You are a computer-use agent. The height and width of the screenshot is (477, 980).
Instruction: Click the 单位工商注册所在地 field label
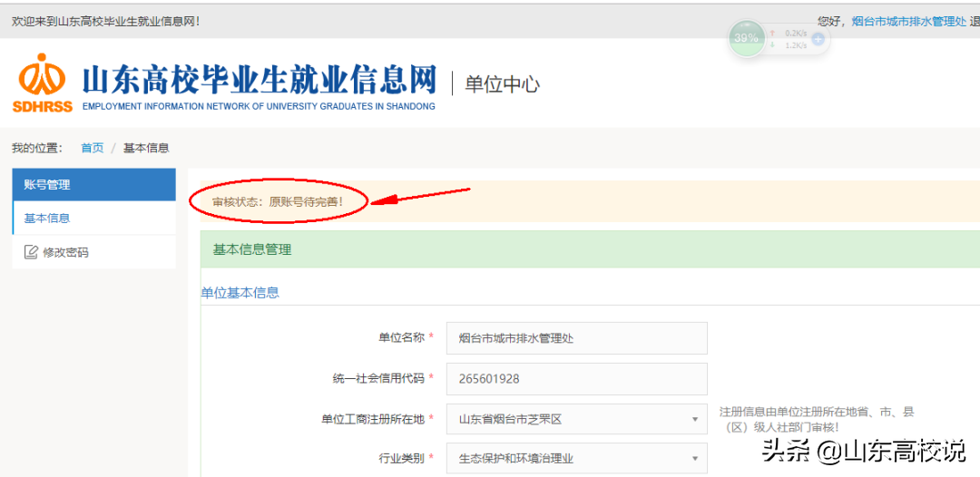coord(373,419)
